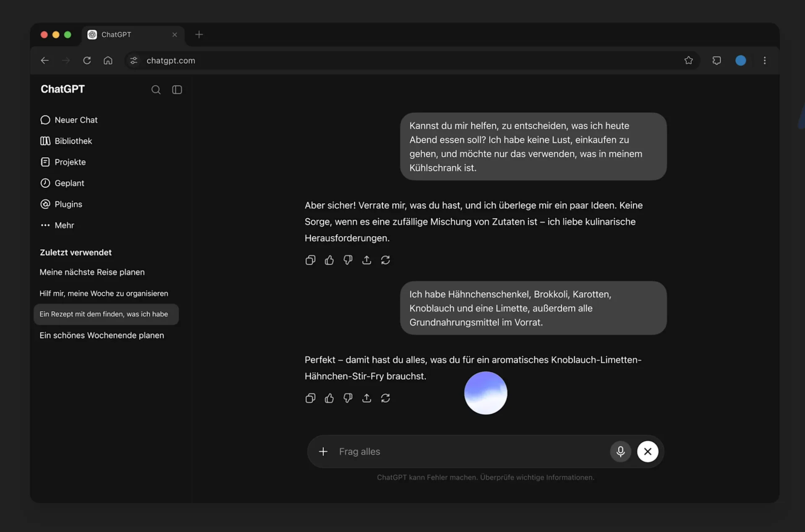Regenerate the 'Perfekt – damit' response
Viewport: 805px width, 532px height.
pos(385,398)
